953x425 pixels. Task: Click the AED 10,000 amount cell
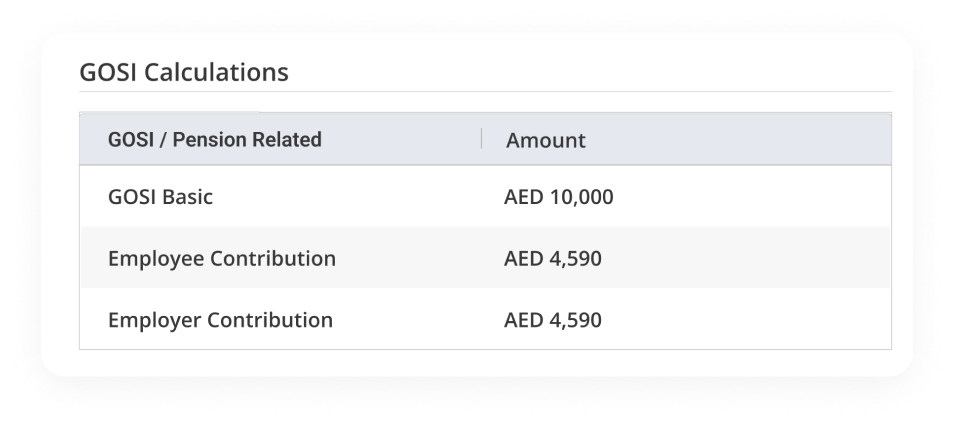559,197
